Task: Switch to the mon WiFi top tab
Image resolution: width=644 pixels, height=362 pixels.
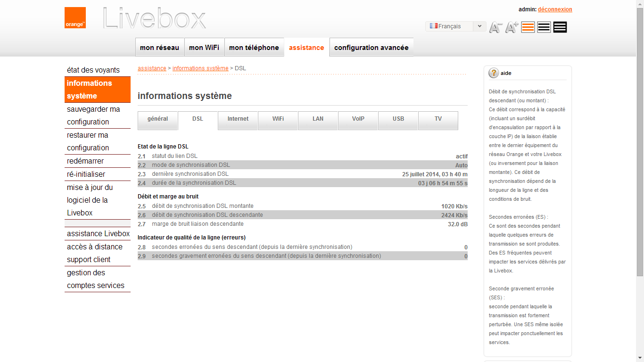Action: (204, 48)
